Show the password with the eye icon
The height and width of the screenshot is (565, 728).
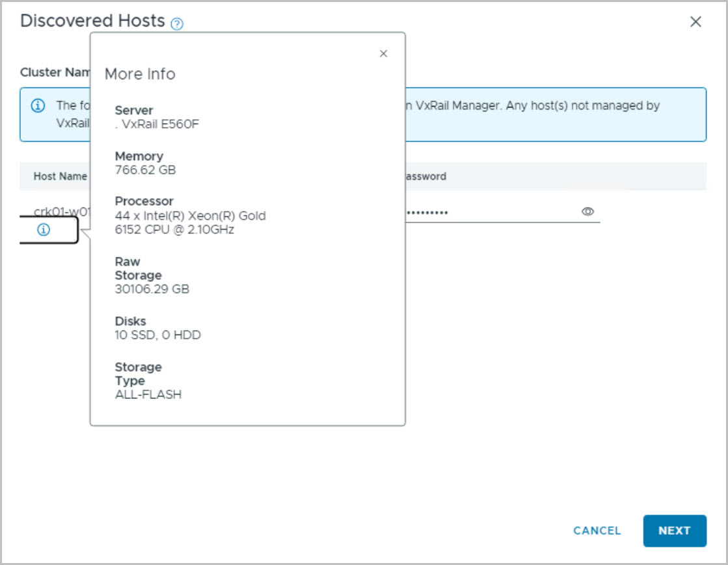click(x=588, y=212)
